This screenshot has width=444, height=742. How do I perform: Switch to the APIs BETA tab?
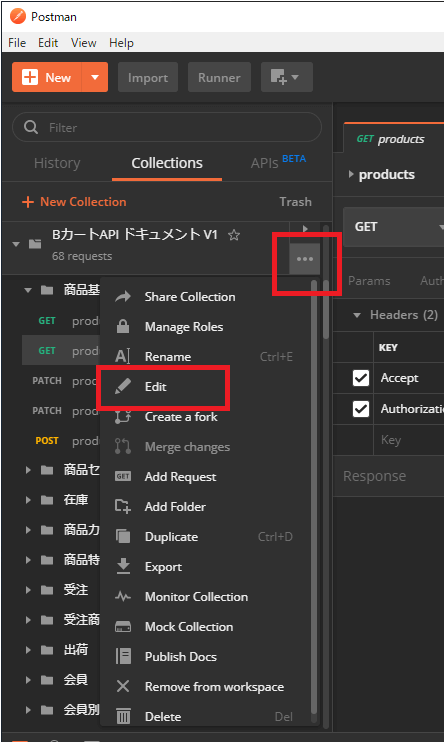[x=278, y=162]
